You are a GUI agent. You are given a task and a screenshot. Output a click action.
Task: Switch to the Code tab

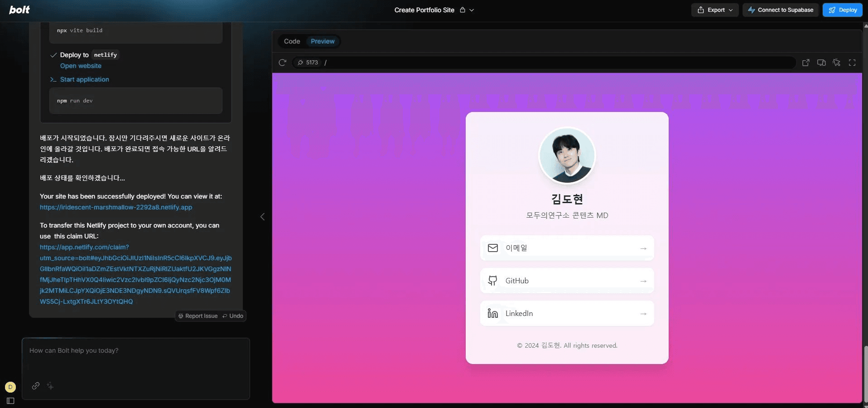292,41
